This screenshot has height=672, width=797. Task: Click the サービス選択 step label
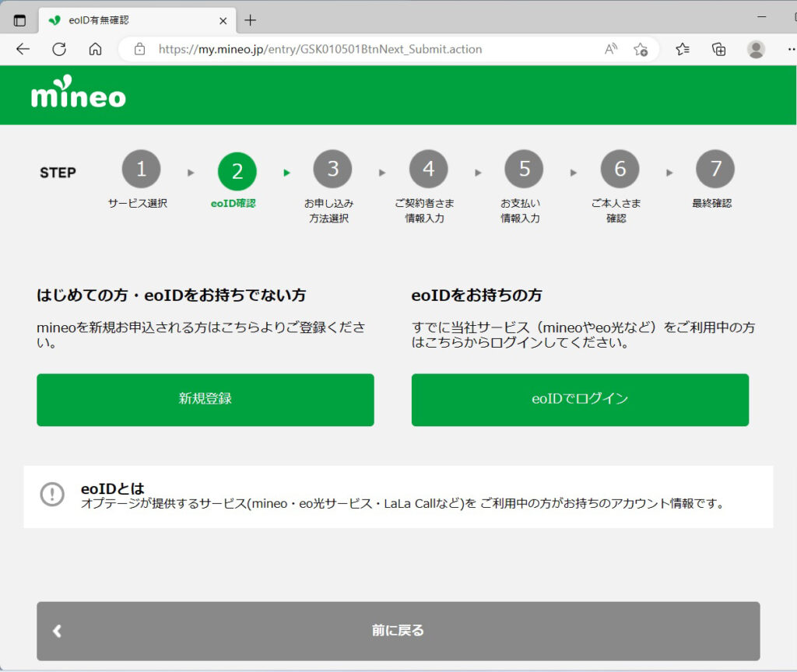coord(138,203)
